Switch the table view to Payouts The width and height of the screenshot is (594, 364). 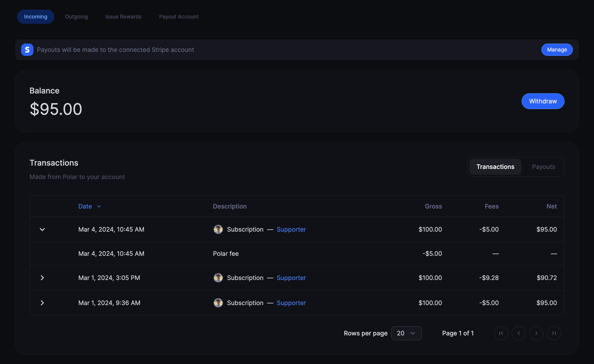(x=543, y=166)
